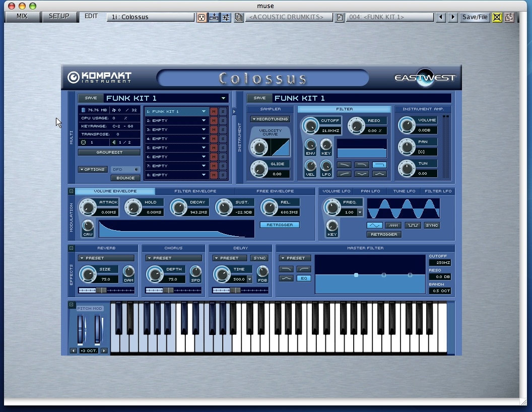Screen dimensions: 532x412
Task: Select the band-pass peak filter shape
Action: pyautogui.click(x=379, y=174)
